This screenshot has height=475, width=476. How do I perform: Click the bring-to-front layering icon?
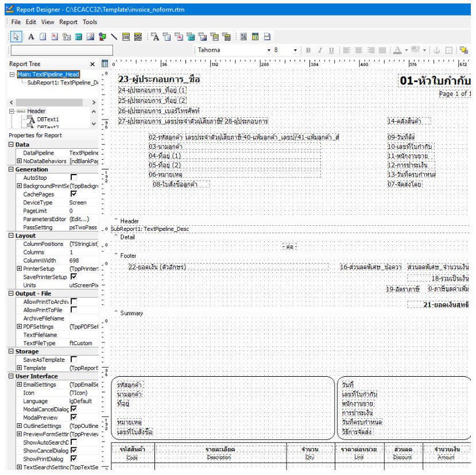coord(463,50)
